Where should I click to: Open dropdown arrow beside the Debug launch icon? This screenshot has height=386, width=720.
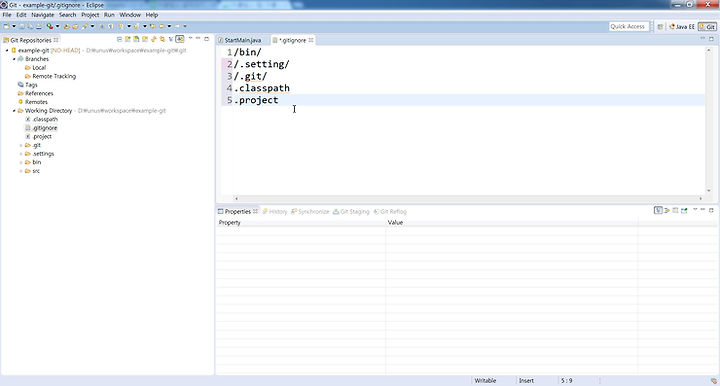click(57, 26)
